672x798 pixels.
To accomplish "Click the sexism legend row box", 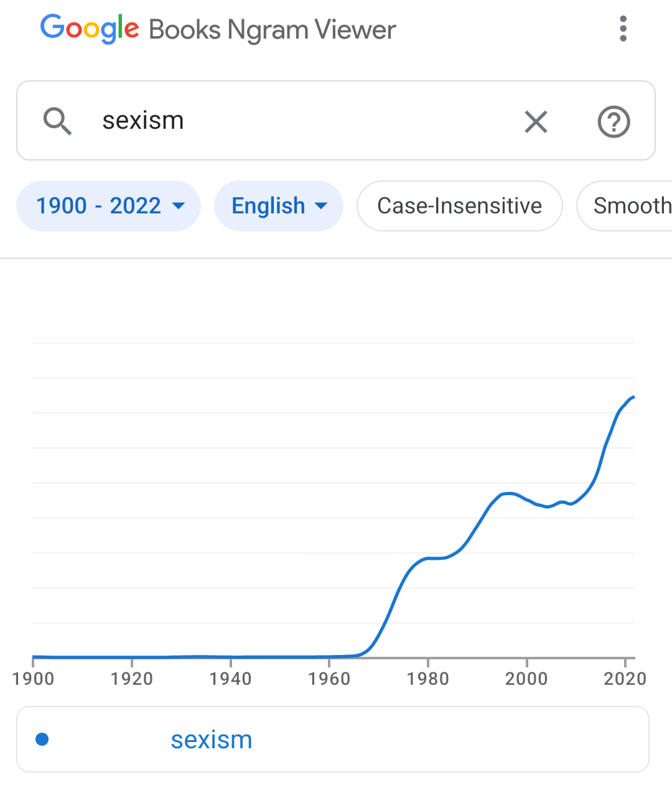I will [333, 739].
